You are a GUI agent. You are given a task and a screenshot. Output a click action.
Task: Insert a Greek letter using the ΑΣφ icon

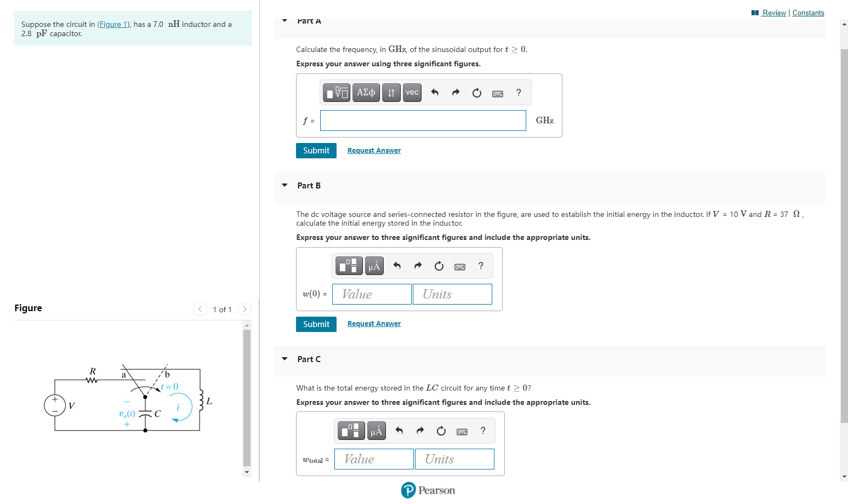pos(366,93)
